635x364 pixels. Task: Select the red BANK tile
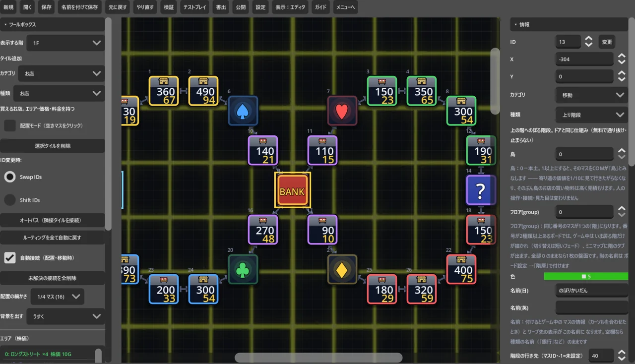coord(293,190)
